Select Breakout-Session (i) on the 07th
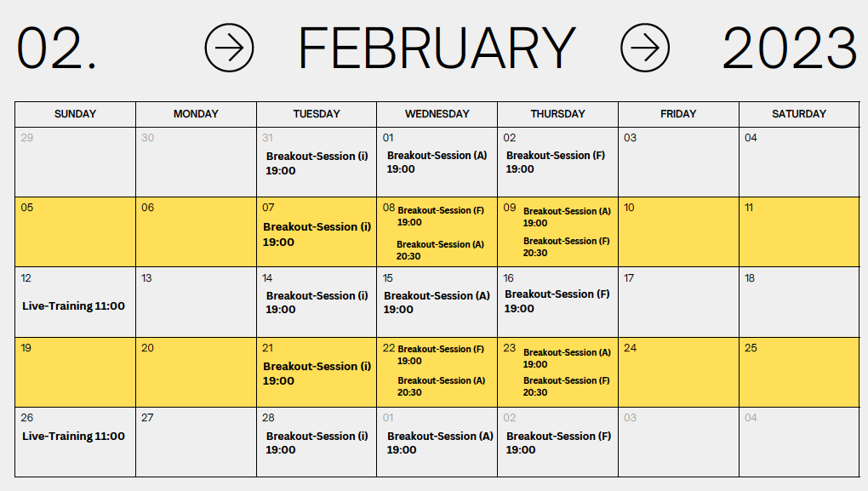The width and height of the screenshot is (868, 491). pyautogui.click(x=317, y=234)
